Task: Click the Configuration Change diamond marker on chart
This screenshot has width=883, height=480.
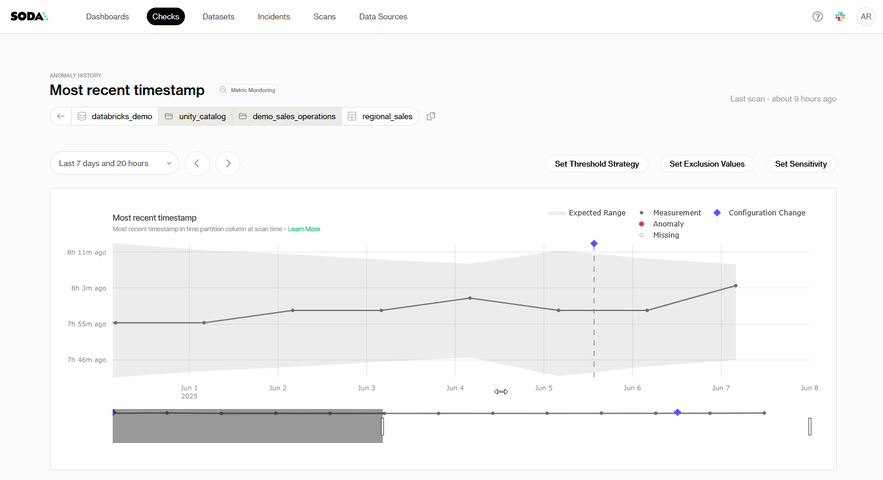Action: [594, 243]
